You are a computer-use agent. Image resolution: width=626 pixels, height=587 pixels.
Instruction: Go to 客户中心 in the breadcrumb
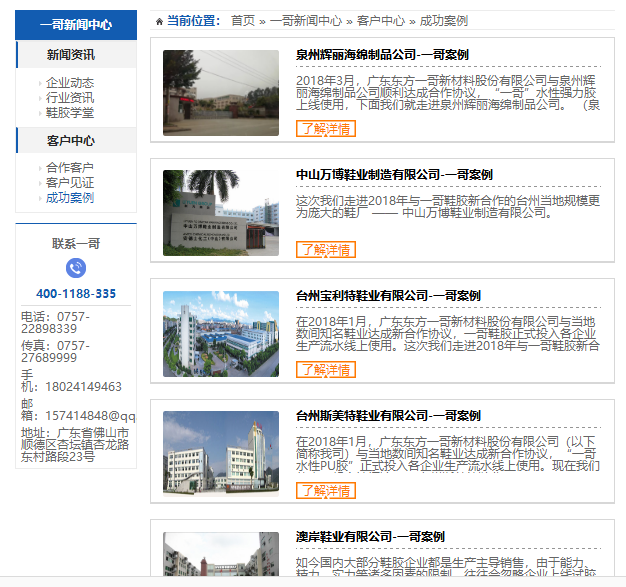coord(381,21)
